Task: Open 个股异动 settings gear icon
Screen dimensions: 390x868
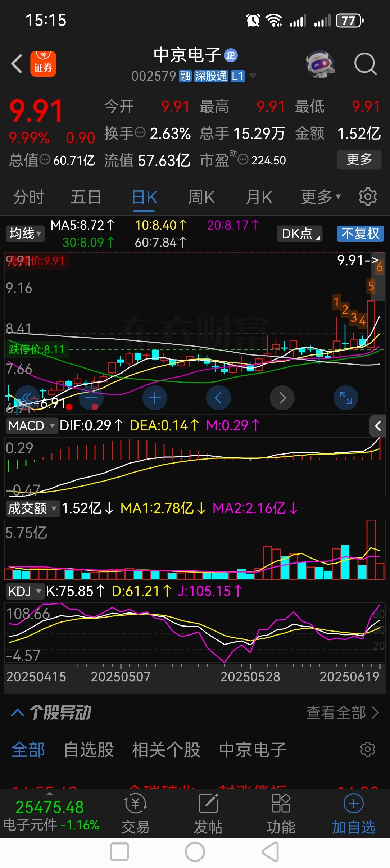Action: pyautogui.click(x=367, y=750)
